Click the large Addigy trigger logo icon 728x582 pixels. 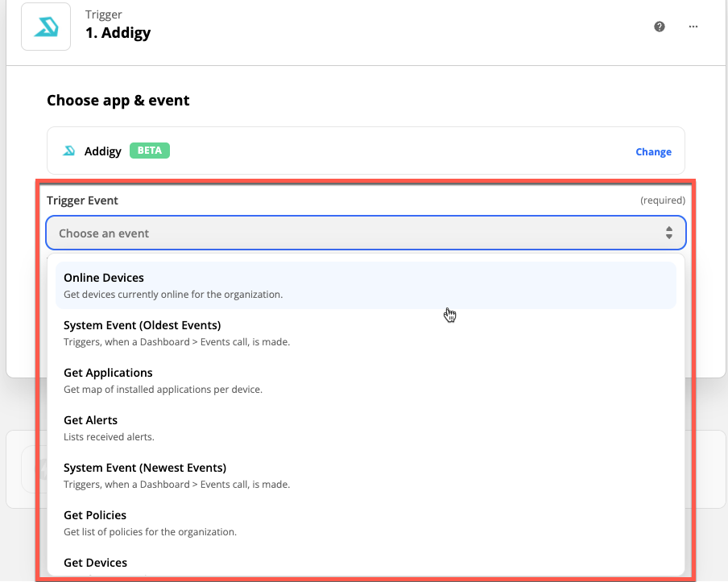tap(46, 27)
